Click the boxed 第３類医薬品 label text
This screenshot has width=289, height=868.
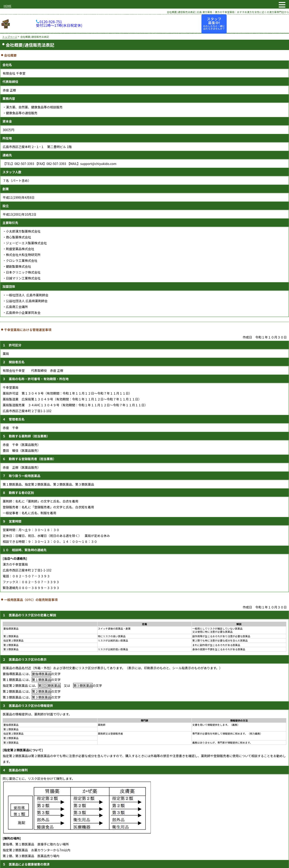(x=41, y=697)
